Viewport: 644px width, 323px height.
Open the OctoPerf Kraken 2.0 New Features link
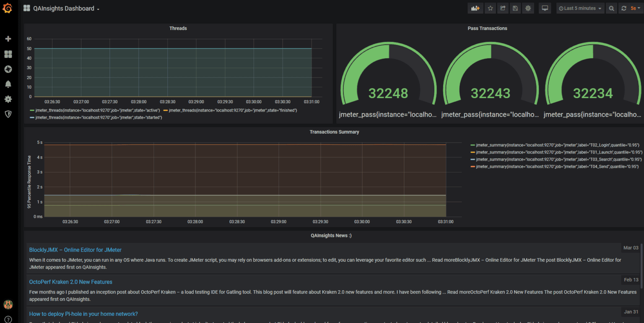click(x=70, y=282)
